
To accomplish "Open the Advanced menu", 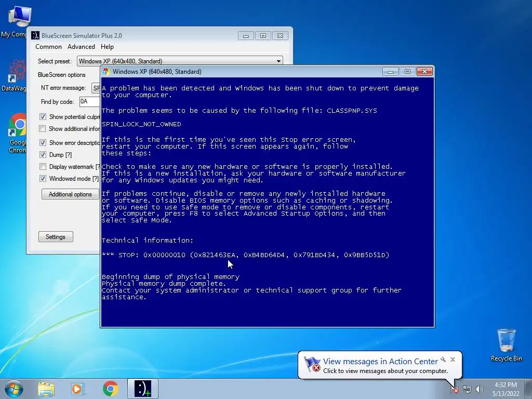I will pos(81,47).
